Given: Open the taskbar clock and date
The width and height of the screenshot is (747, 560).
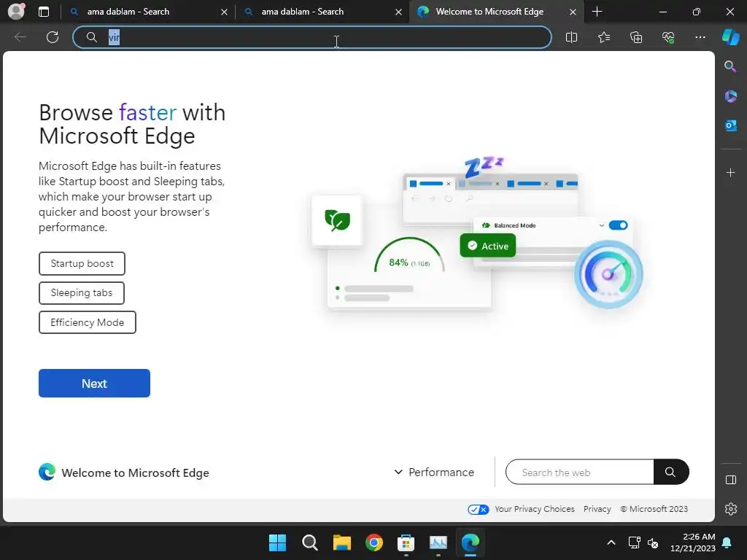Looking at the screenshot, I should [693, 542].
